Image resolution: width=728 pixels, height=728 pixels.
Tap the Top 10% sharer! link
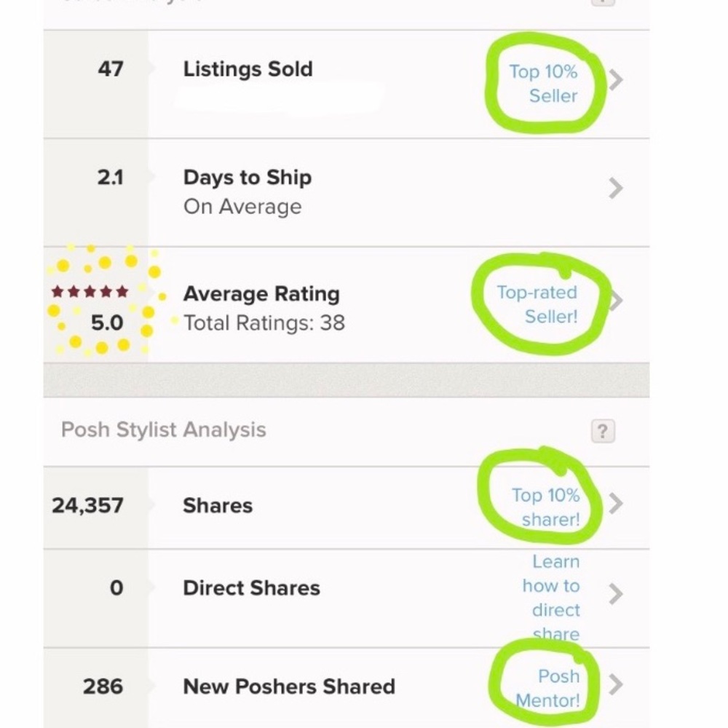(546, 507)
